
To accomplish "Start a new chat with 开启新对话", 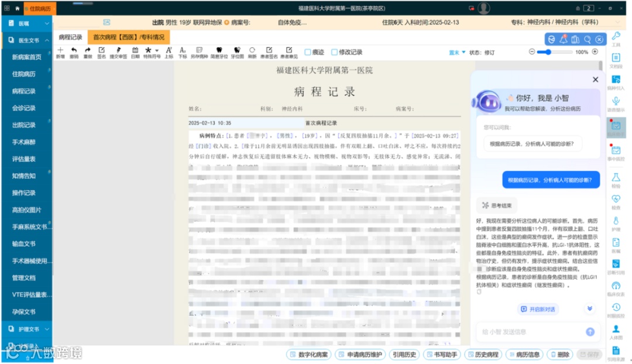I will (538, 309).
